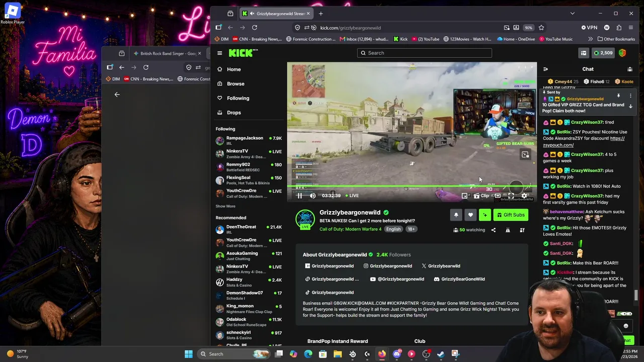Open Gift Subs for the channel
Viewport: 644px width, 362px height.
point(511,215)
